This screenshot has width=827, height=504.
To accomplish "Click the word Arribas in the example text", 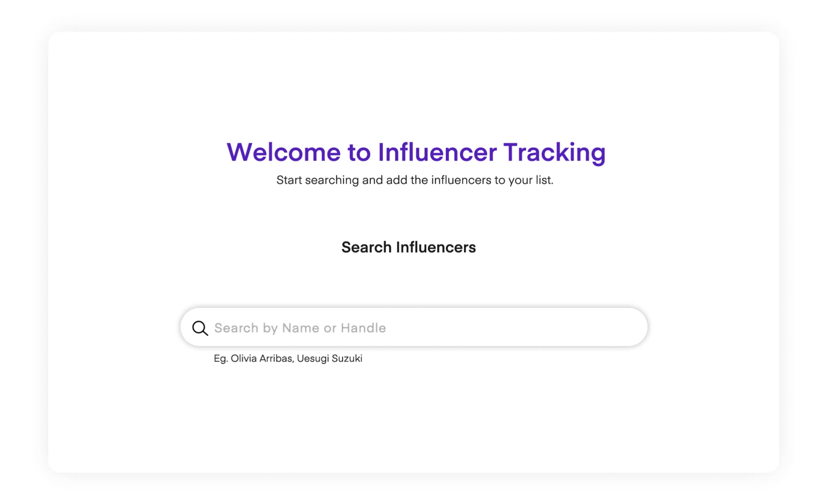I will [x=276, y=358].
